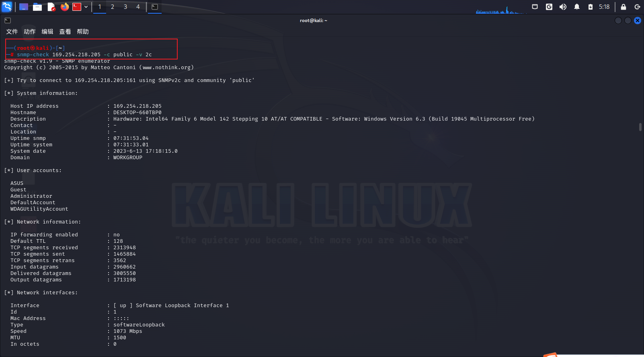644x357 pixels.
Task: Switch to workspace 2
Action: (113, 7)
